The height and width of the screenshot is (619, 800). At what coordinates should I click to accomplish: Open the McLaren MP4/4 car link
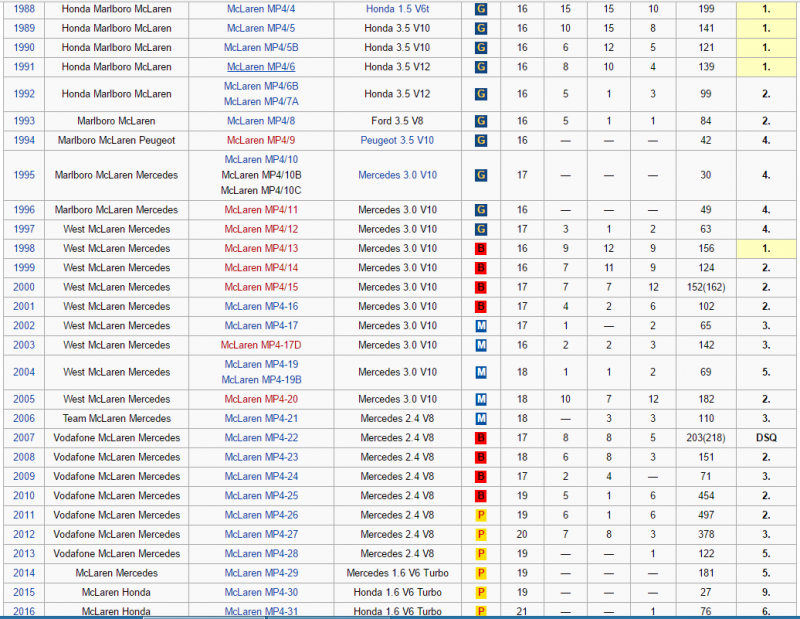coord(261,9)
